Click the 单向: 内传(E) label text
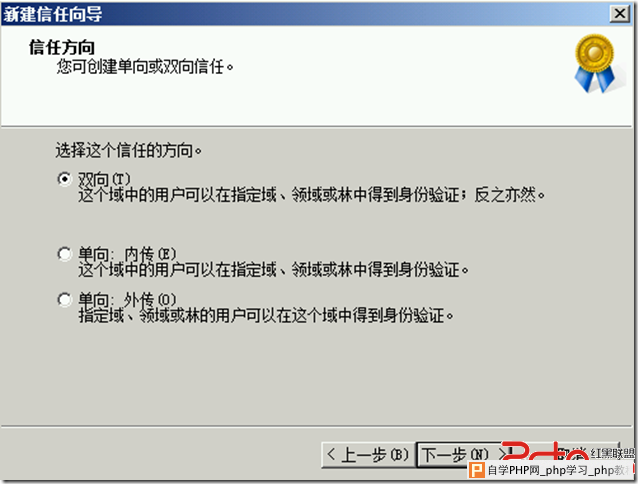The image size is (638, 484). coord(127,254)
